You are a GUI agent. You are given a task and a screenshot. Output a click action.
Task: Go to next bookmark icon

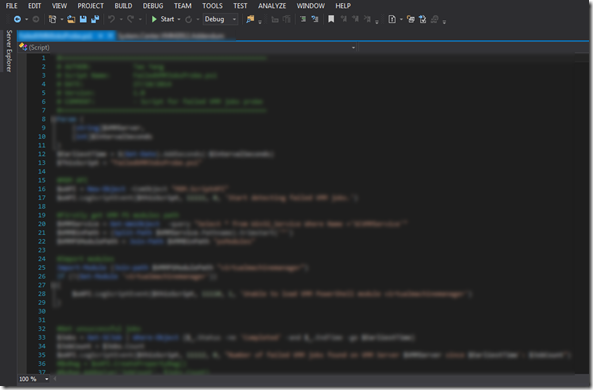point(355,19)
